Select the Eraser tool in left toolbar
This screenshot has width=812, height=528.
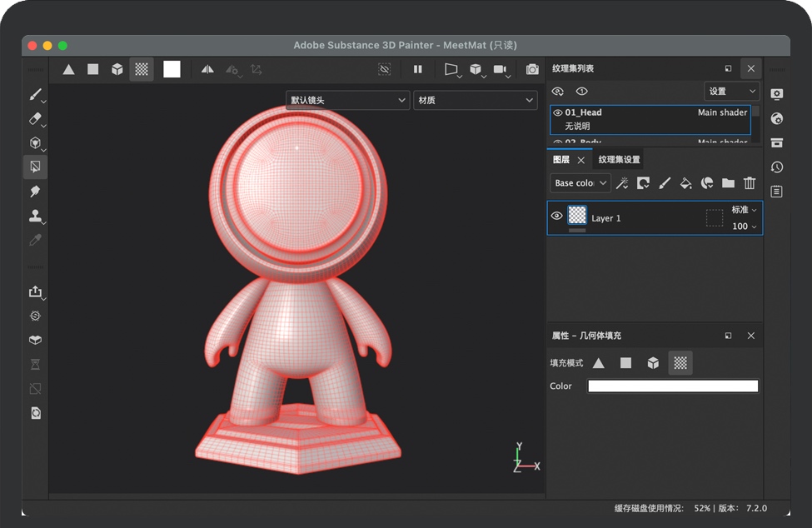35,119
